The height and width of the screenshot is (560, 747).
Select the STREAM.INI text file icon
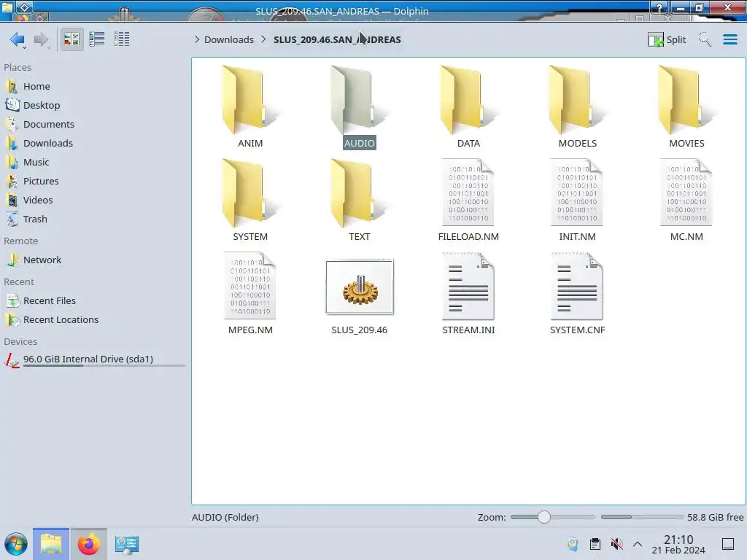(x=468, y=286)
